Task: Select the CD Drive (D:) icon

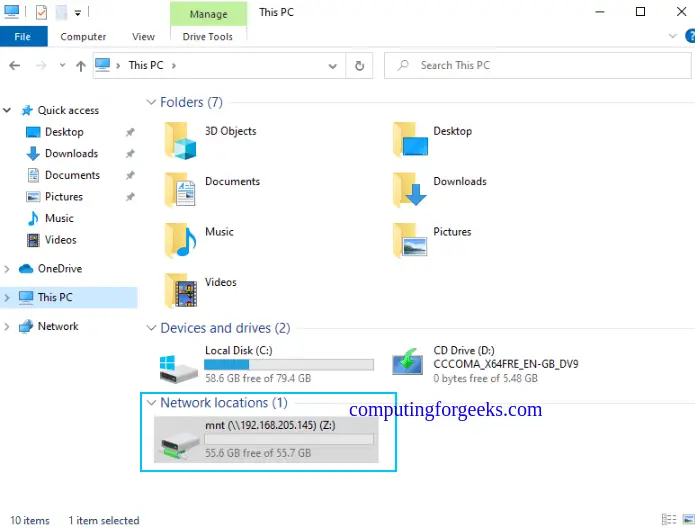Action: click(407, 361)
